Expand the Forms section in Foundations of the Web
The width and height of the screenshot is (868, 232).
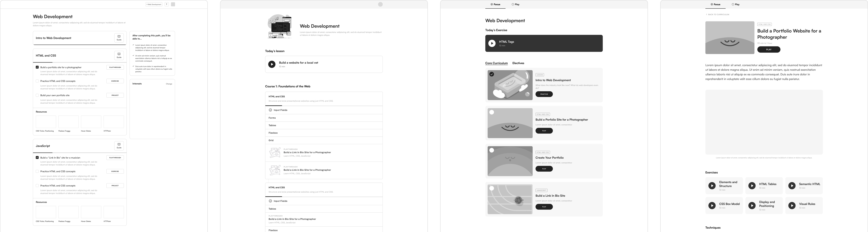click(323, 118)
